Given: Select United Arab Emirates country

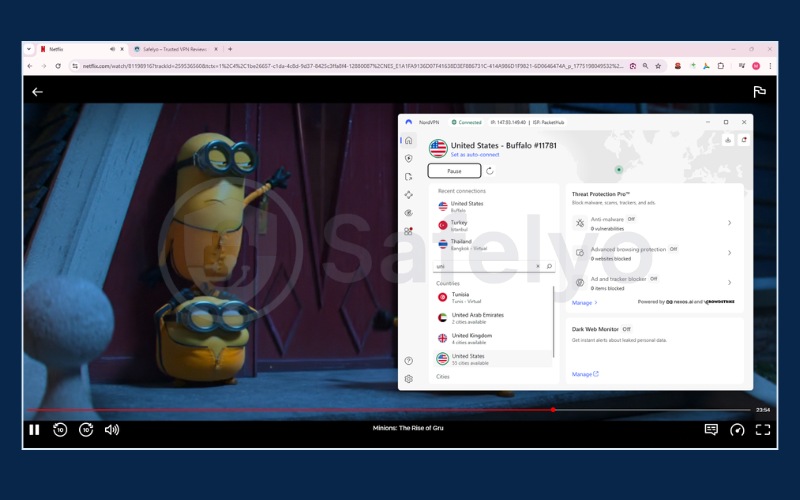Looking at the screenshot, I should click(x=492, y=318).
